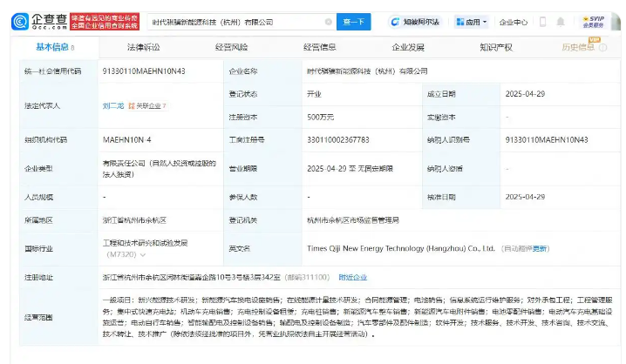Click the red 全国企业信用查询系统 banner

click(x=105, y=22)
